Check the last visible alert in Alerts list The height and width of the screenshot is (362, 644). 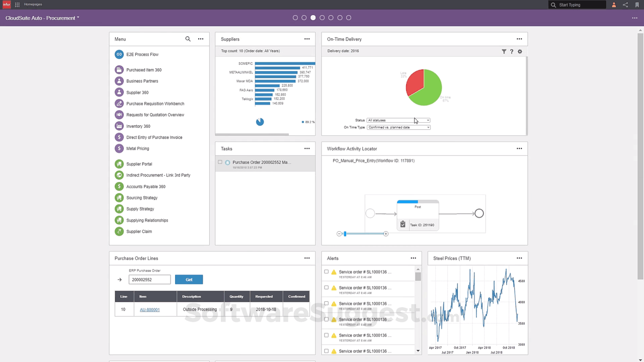(x=326, y=351)
